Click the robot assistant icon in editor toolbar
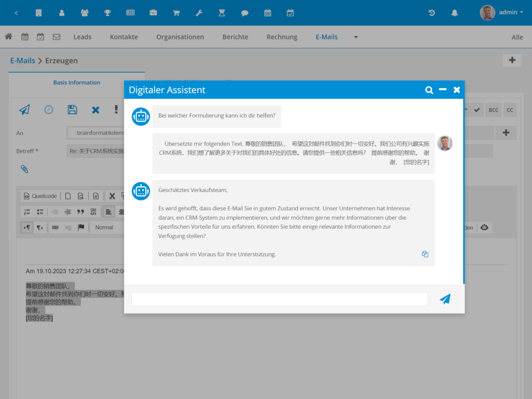Image resolution: width=532 pixels, height=399 pixels. pyautogui.click(x=484, y=227)
